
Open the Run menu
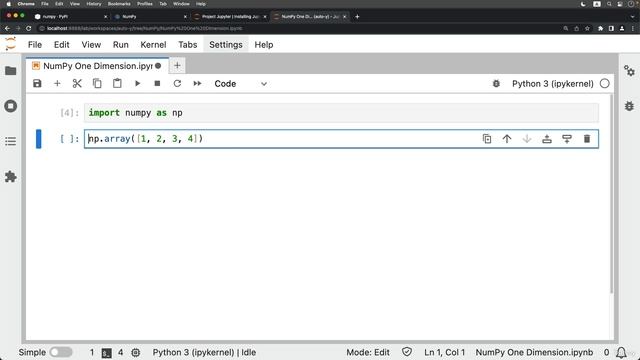tap(120, 45)
